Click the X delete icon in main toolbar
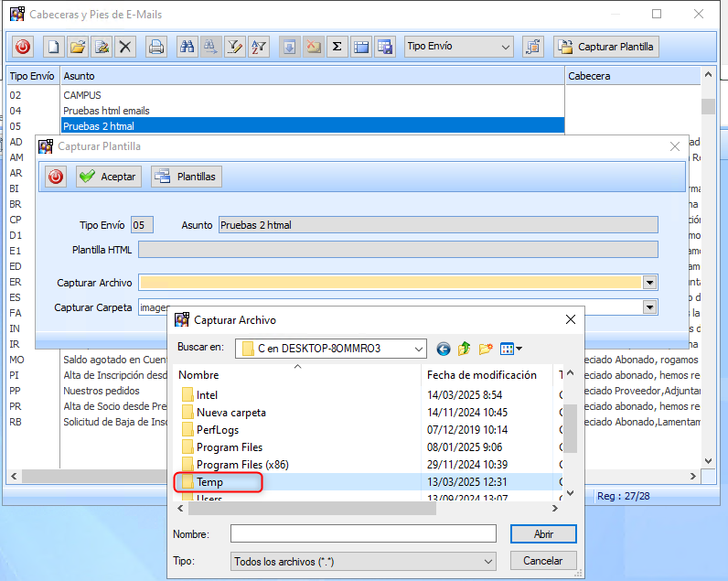The height and width of the screenshot is (581, 728). (126, 47)
